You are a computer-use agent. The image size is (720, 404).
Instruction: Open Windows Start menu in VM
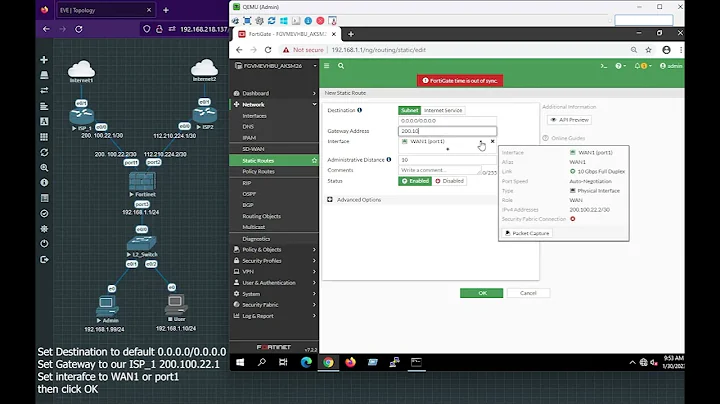pos(240,362)
